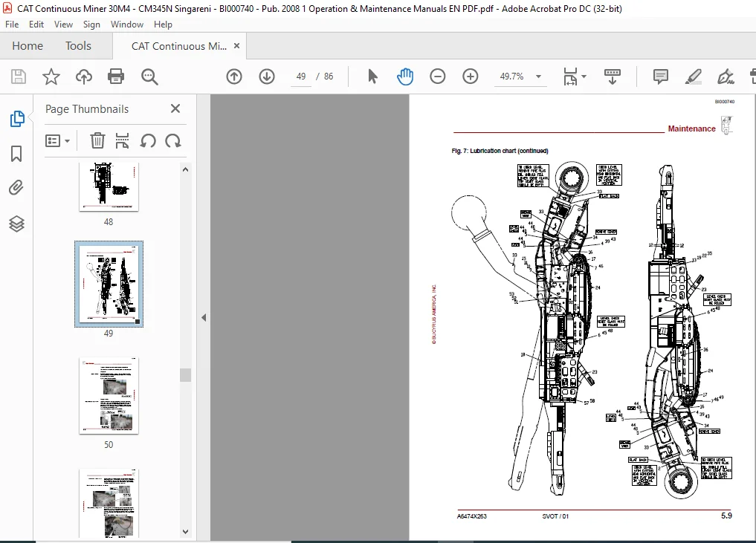The width and height of the screenshot is (756, 543).
Task: Rotate page counterclockwise icon
Action: click(x=148, y=140)
